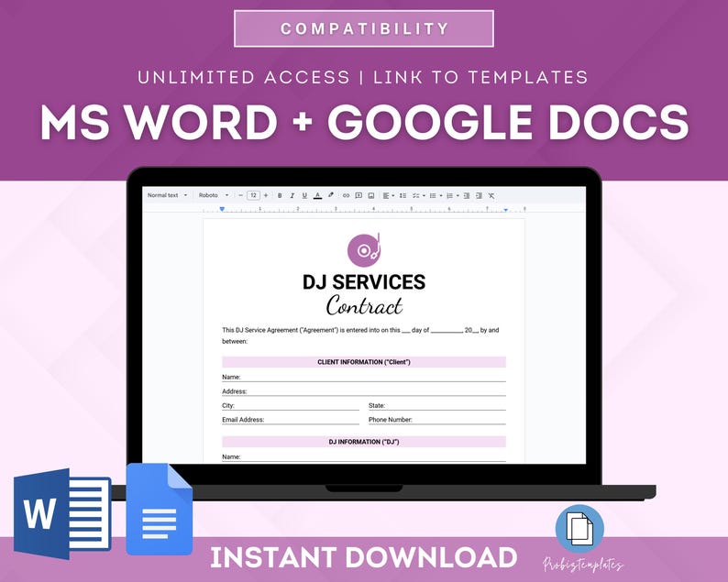Open the highlight color pen tool
Screen dimensions: 728x582
pos(331,195)
